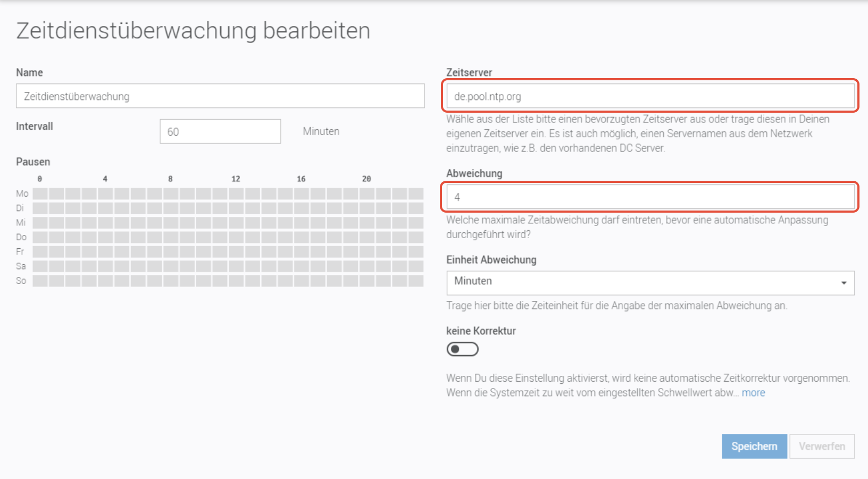
Task: Click the Mi row label in Pausen
Action: click(x=21, y=222)
